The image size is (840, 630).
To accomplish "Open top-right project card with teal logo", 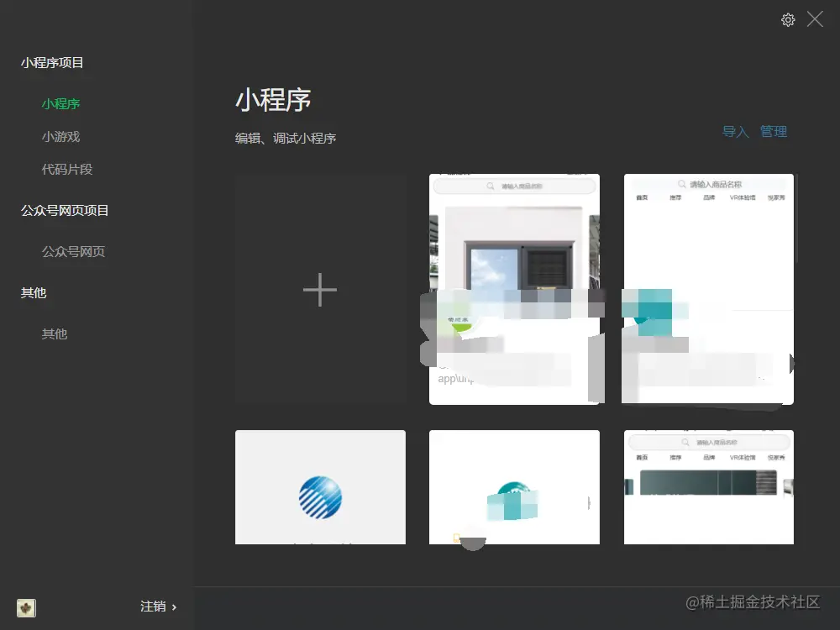I will [708, 289].
